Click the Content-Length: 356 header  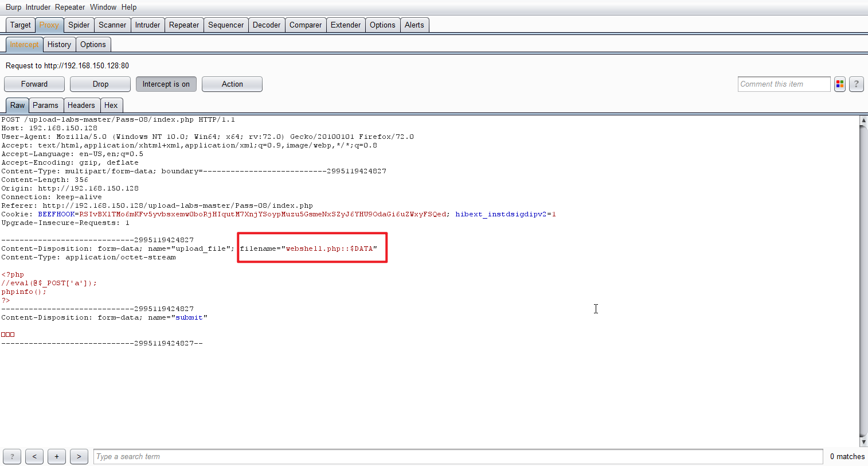[45, 180]
